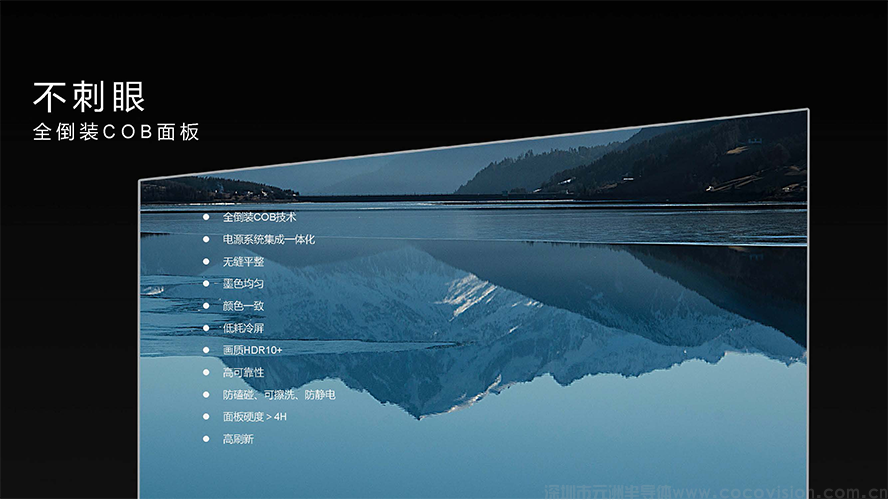Viewport: 888px width, 500px height.
Task: Click the bullet dot before 画质HDR10+
Action: tap(206, 351)
